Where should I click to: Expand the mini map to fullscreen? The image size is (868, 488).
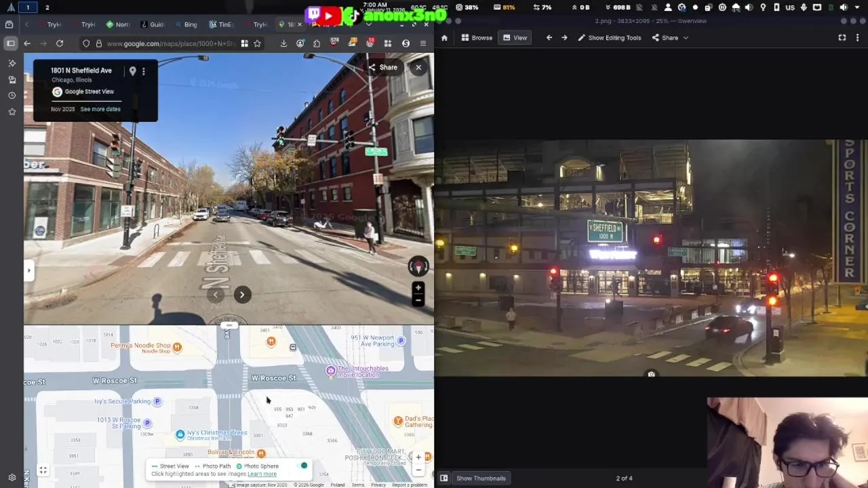pyautogui.click(x=43, y=470)
